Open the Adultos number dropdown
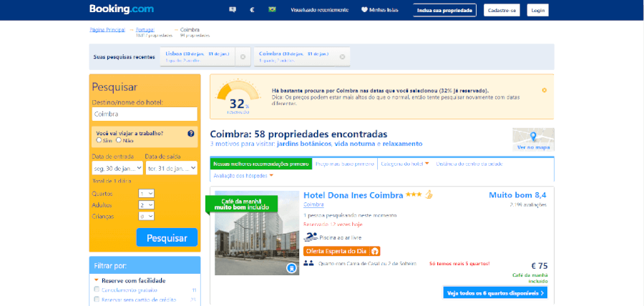The height and width of the screenshot is (306, 644). pyautogui.click(x=146, y=204)
